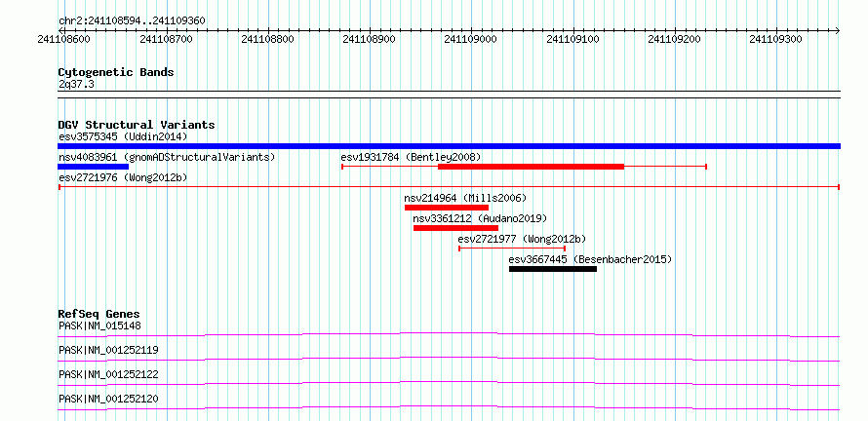The height and width of the screenshot is (421, 868).
Task: Select the 2q37.3 cytogenetic band label
Action: click(76, 84)
